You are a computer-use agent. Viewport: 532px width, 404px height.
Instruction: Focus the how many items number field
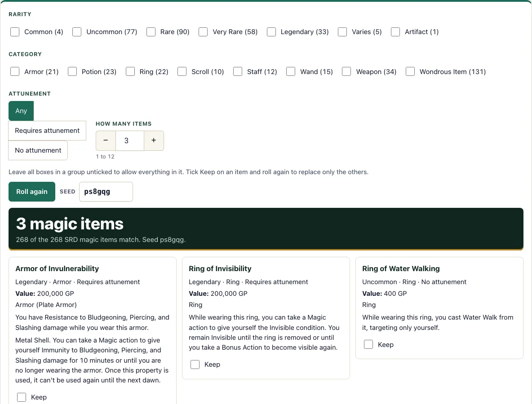(130, 141)
